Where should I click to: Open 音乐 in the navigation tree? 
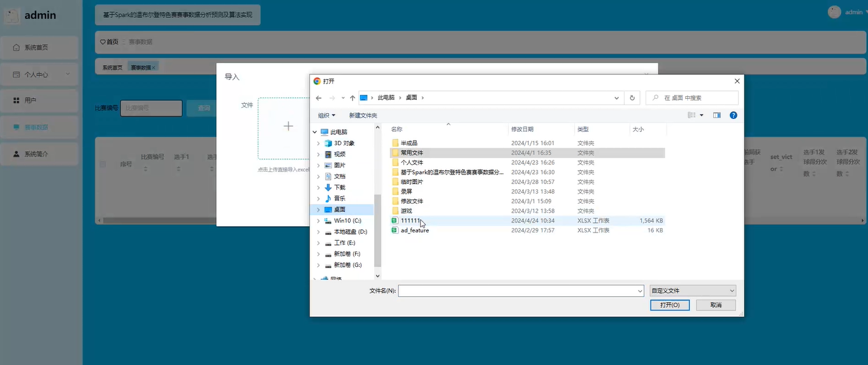(x=339, y=199)
